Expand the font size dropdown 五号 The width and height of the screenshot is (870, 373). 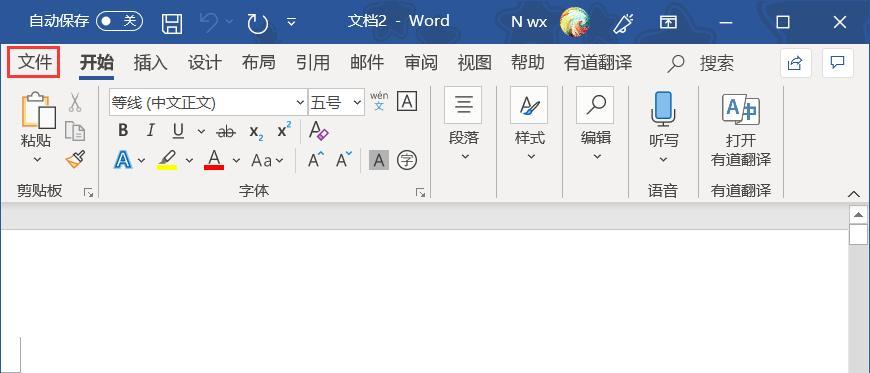pyautogui.click(x=336, y=102)
